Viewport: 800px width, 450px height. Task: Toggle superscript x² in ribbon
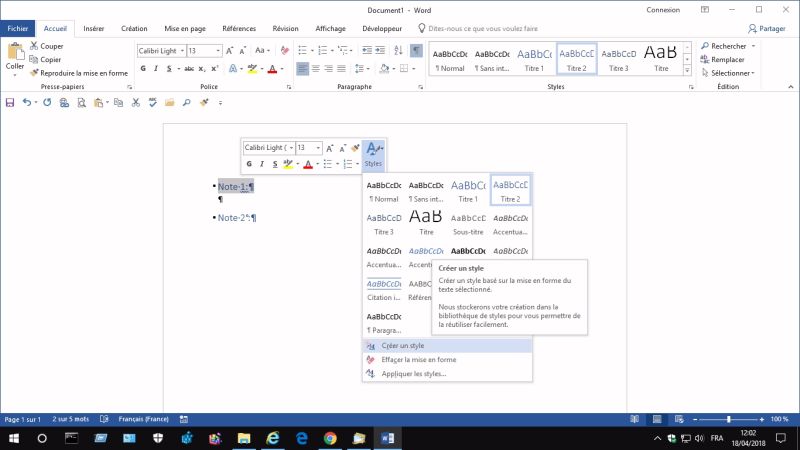click(215, 68)
